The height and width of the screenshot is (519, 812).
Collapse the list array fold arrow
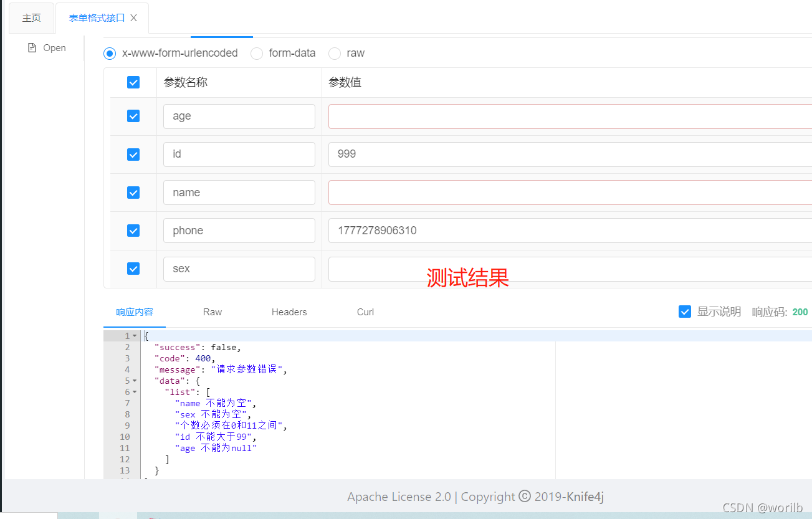(135, 392)
